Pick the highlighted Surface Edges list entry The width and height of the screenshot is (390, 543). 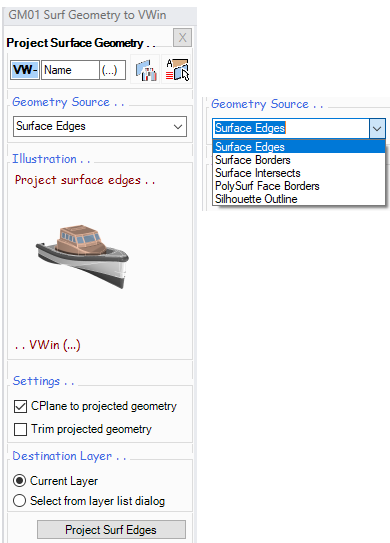[x=299, y=147]
